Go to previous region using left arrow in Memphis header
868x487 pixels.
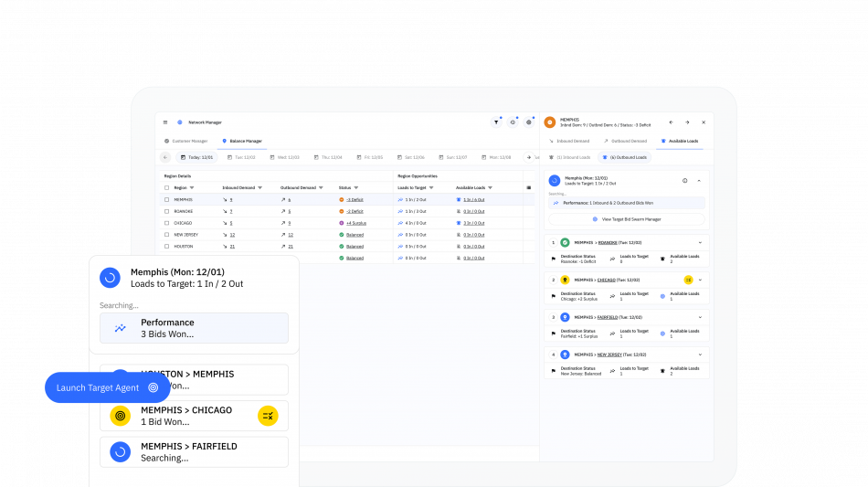[671, 122]
